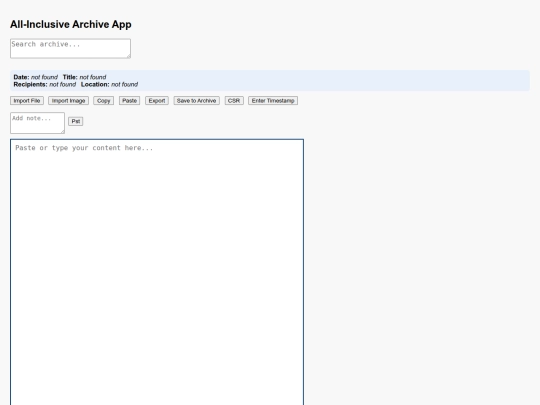Image resolution: width=540 pixels, height=405 pixels.
Task: Click the Export button
Action: point(157,101)
